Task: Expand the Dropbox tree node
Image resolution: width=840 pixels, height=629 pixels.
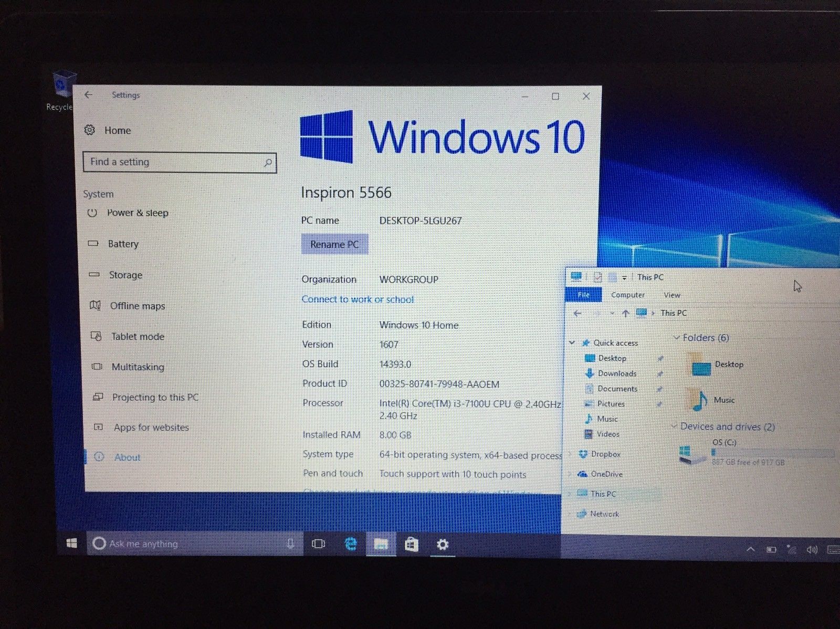Action: point(571,454)
